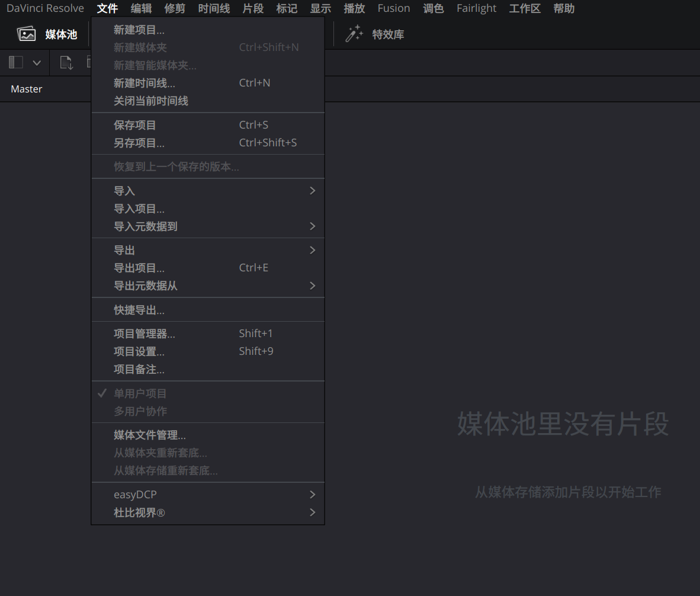Open the Fusion menu
This screenshot has height=596, width=700.
394,8
